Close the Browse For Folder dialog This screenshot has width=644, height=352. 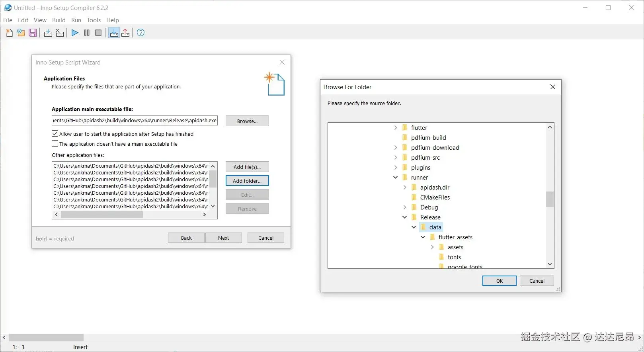(x=552, y=87)
